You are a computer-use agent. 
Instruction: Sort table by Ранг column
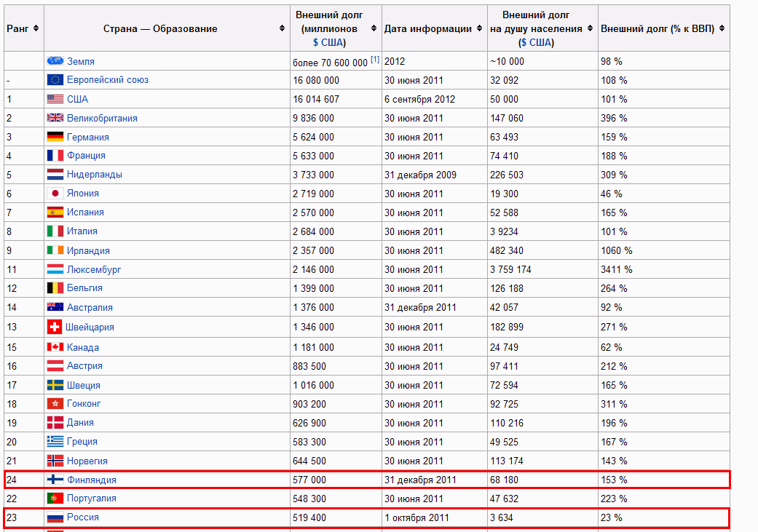point(36,28)
